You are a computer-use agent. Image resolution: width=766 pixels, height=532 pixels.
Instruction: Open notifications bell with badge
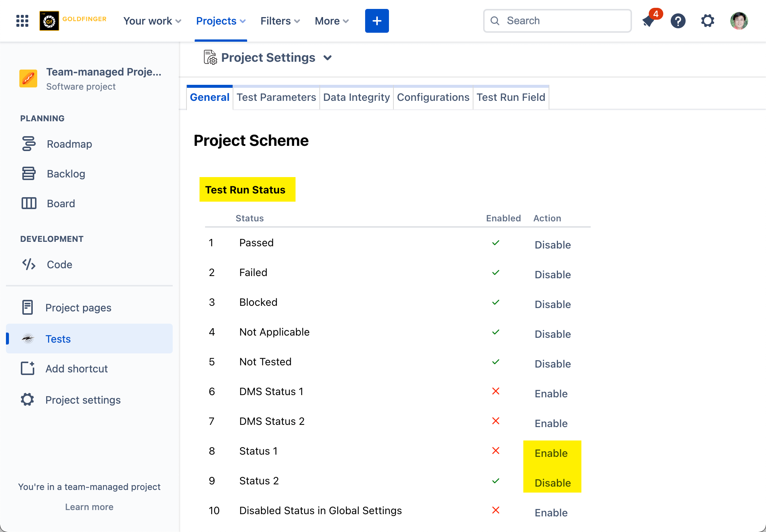click(649, 21)
